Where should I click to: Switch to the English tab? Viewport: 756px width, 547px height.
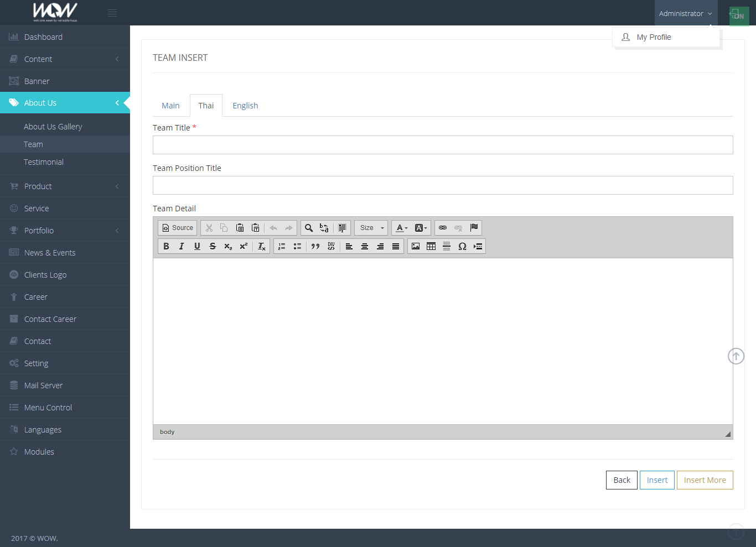click(x=245, y=106)
